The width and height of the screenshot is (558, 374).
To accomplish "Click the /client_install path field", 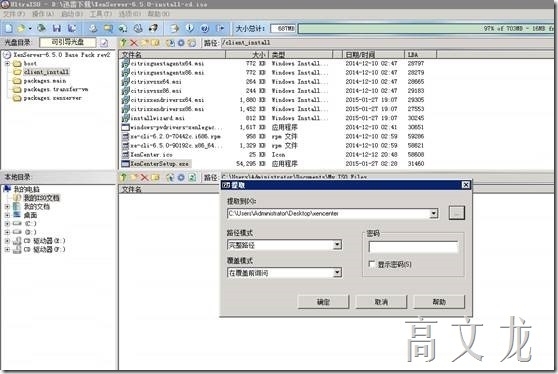I will 387,43.
